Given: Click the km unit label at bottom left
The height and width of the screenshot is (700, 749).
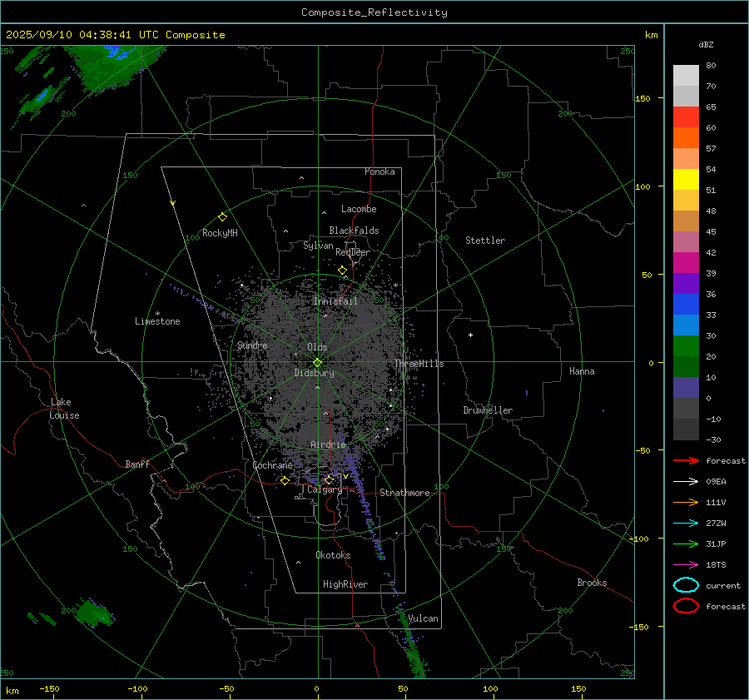Looking at the screenshot, I should (x=12, y=691).
